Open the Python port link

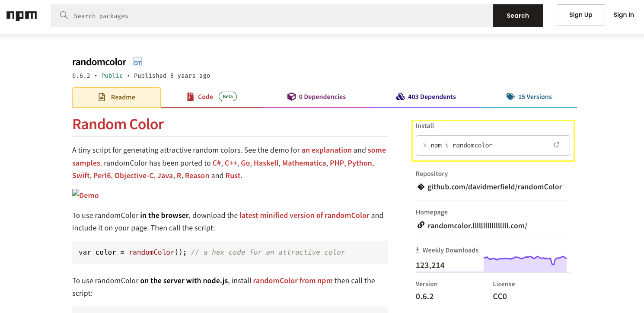coord(360,163)
